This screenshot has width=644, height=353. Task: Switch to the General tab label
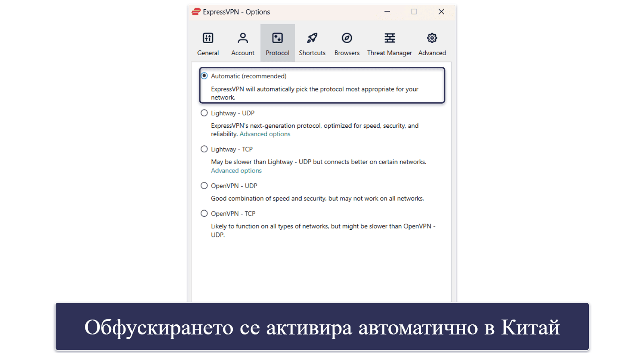click(x=208, y=53)
